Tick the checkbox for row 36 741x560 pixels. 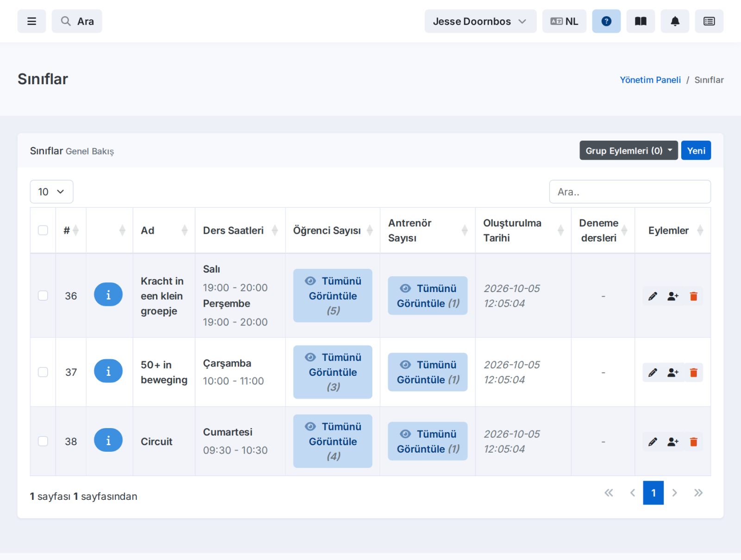(x=43, y=295)
